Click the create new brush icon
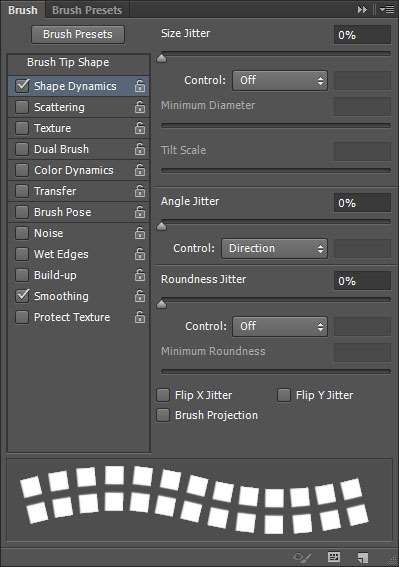The height and width of the screenshot is (567, 399). point(362,557)
